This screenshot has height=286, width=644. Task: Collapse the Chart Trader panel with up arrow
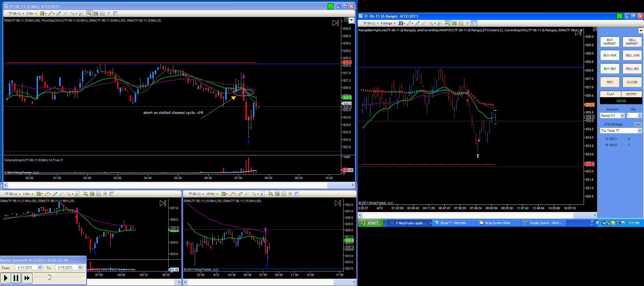641,30
